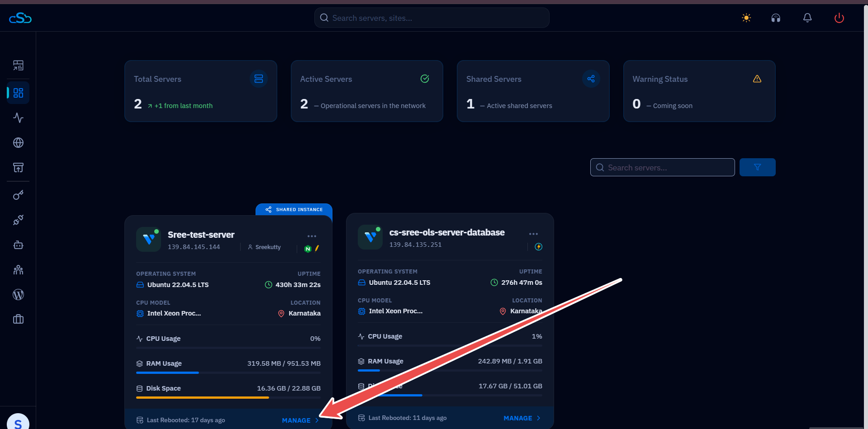The image size is (868, 429).
Task: Click IP address 139.84.145.144
Action: [x=194, y=247]
